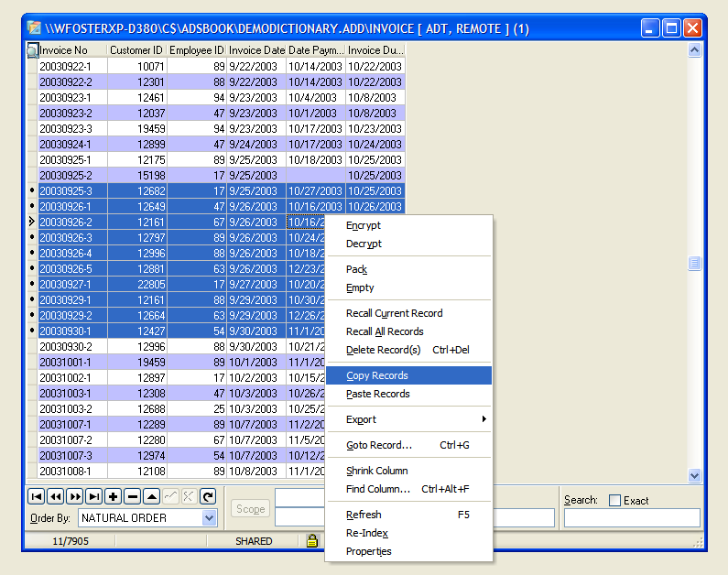
Task: Click the yellow padlock icon in status bar
Action: [x=312, y=540]
